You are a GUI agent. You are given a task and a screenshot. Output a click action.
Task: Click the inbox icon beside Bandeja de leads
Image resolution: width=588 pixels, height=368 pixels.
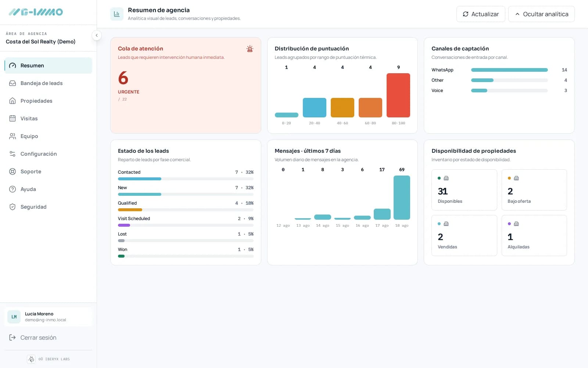coord(12,83)
